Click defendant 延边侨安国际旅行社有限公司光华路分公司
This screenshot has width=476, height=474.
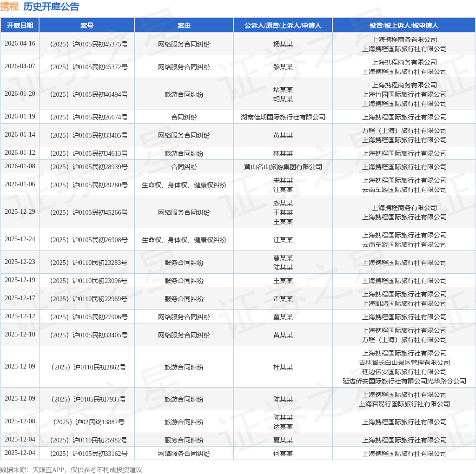point(404,381)
